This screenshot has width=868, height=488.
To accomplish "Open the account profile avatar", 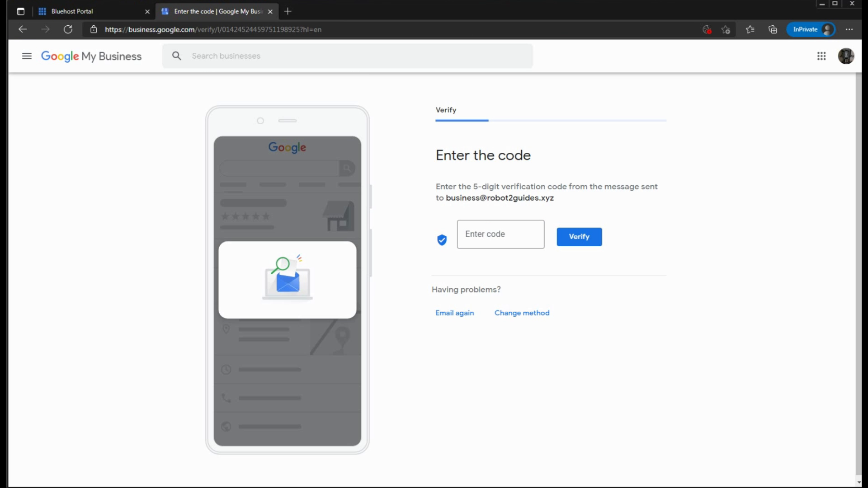I will click(x=845, y=56).
